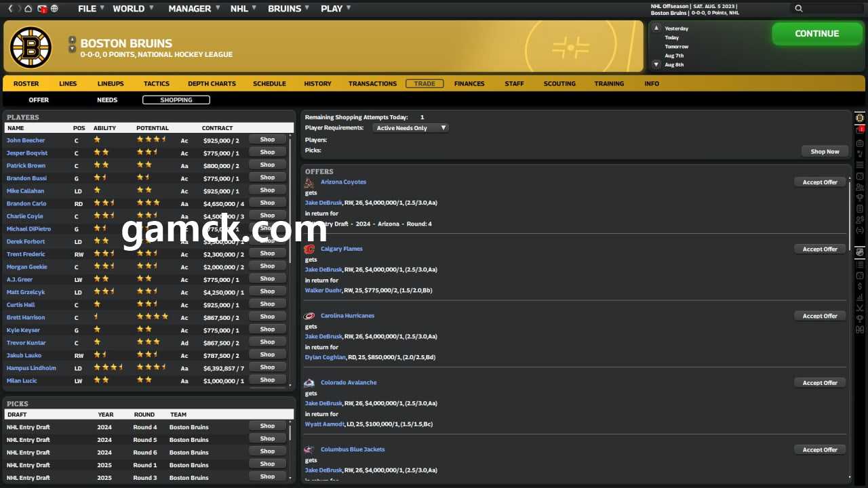Switch to the SCOUTING tab

[x=559, y=83]
